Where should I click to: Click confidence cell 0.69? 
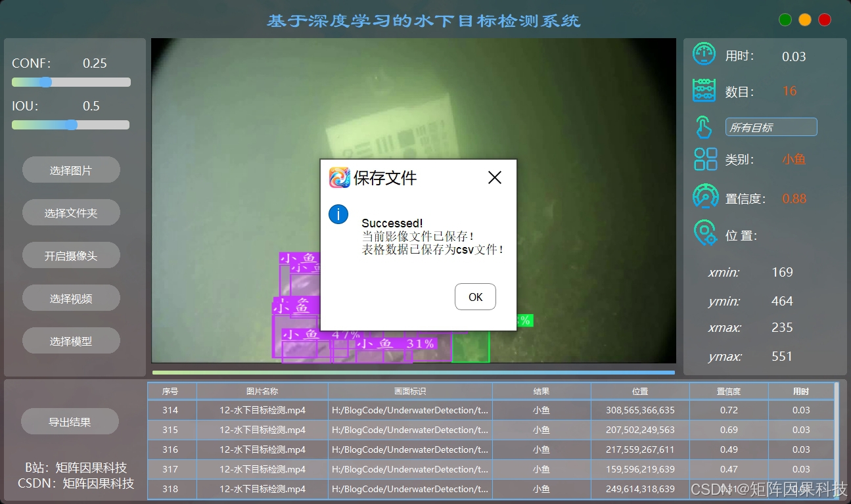click(729, 430)
